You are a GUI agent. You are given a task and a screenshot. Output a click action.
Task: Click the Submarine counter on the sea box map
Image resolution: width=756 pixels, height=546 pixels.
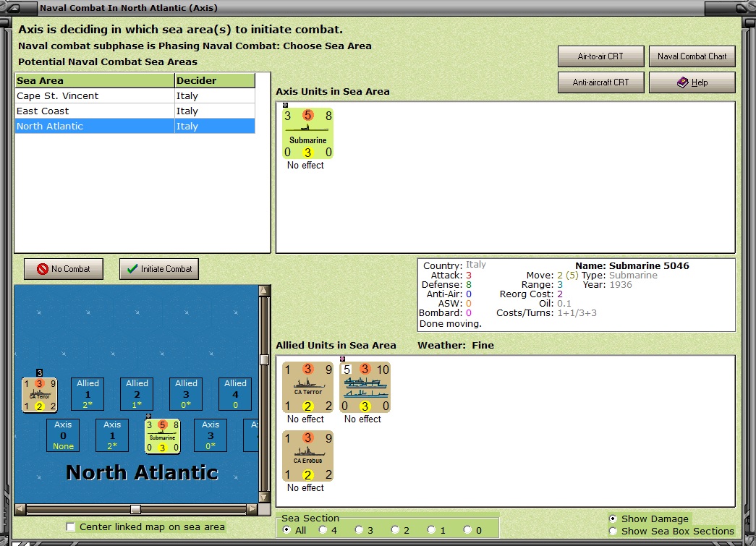coord(163,436)
